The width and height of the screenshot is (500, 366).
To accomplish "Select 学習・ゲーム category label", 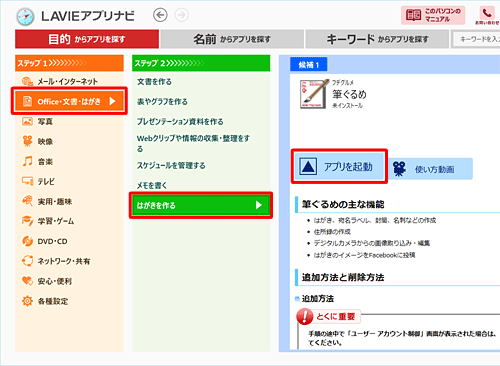I will 56,221.
